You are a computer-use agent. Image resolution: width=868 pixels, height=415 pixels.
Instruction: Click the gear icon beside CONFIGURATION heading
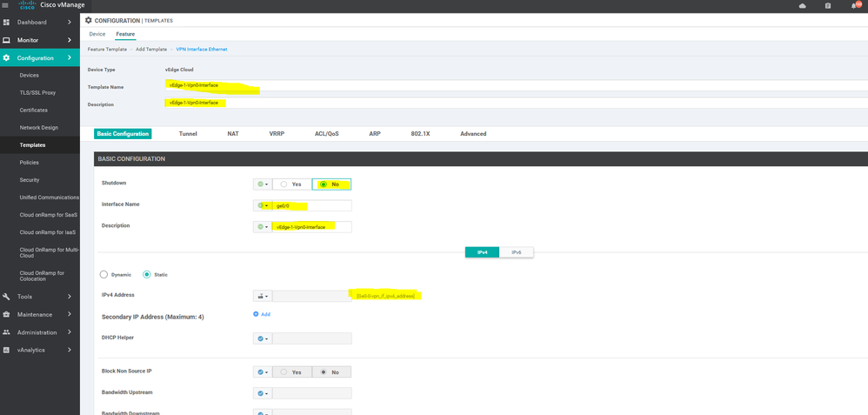(x=89, y=20)
